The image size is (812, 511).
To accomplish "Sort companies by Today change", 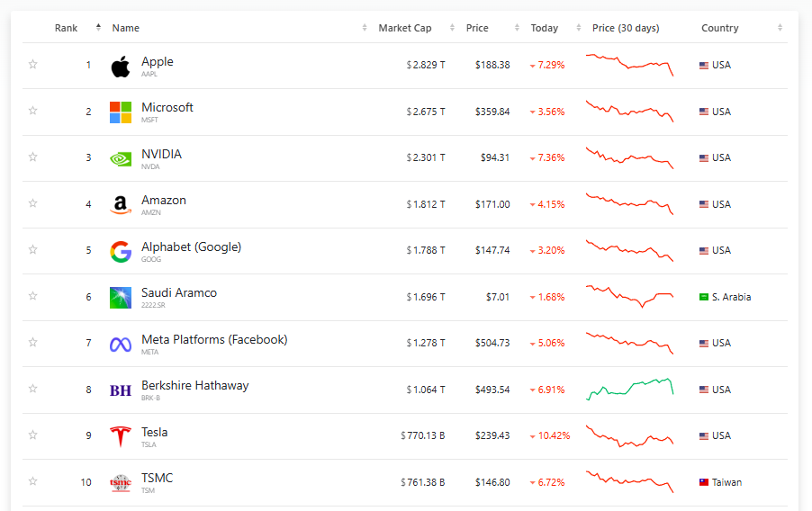I will pyautogui.click(x=544, y=28).
